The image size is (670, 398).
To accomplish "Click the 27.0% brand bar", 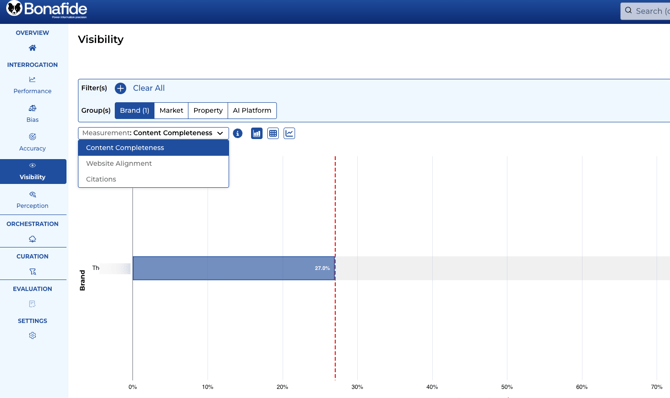I will (x=234, y=268).
